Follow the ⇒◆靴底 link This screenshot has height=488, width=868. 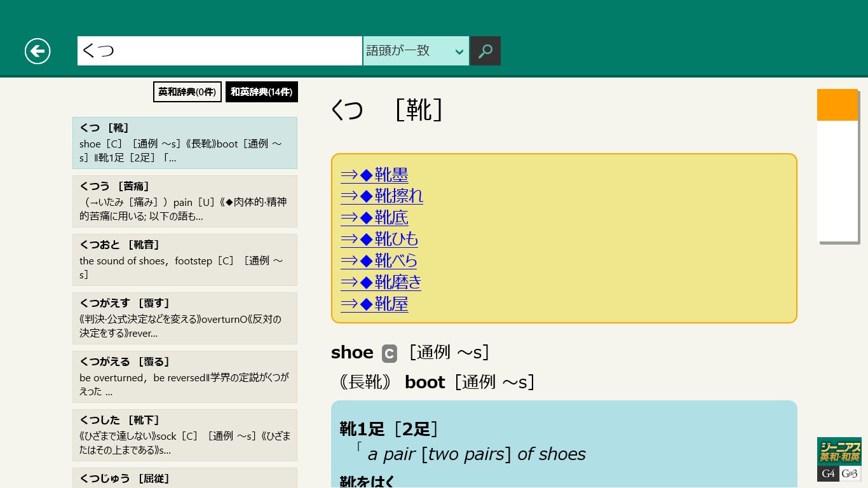[x=374, y=217]
